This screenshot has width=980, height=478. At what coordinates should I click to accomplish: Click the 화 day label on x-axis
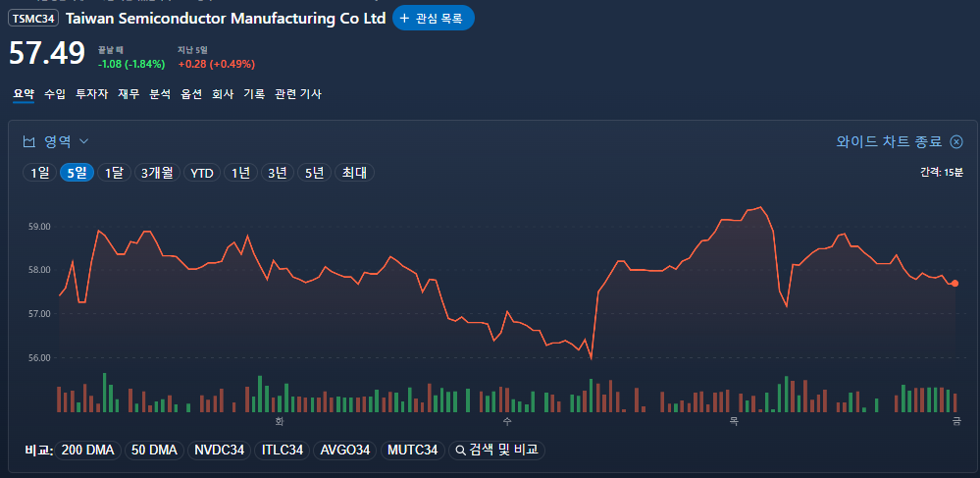tap(279, 422)
